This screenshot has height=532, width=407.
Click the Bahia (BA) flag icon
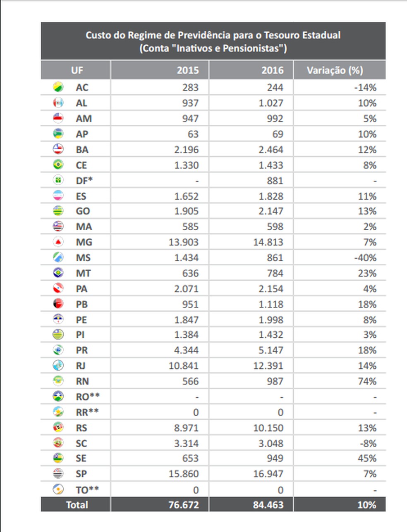58,149
